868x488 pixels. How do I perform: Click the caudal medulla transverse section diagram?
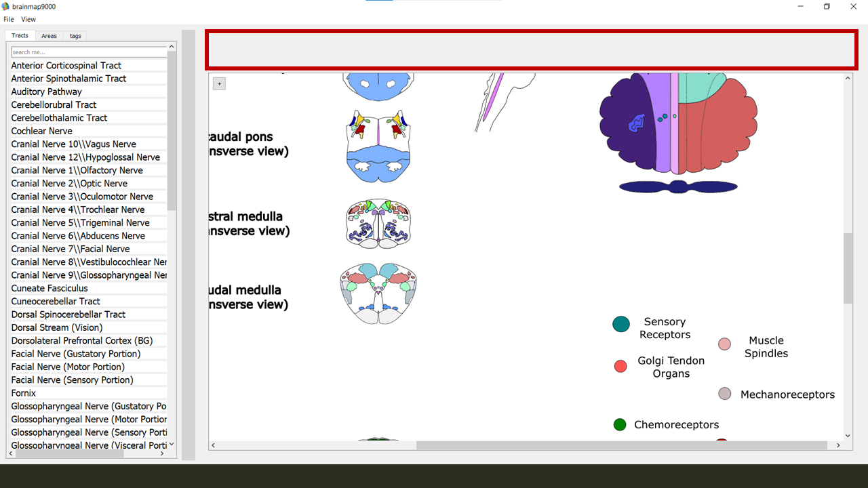click(378, 293)
